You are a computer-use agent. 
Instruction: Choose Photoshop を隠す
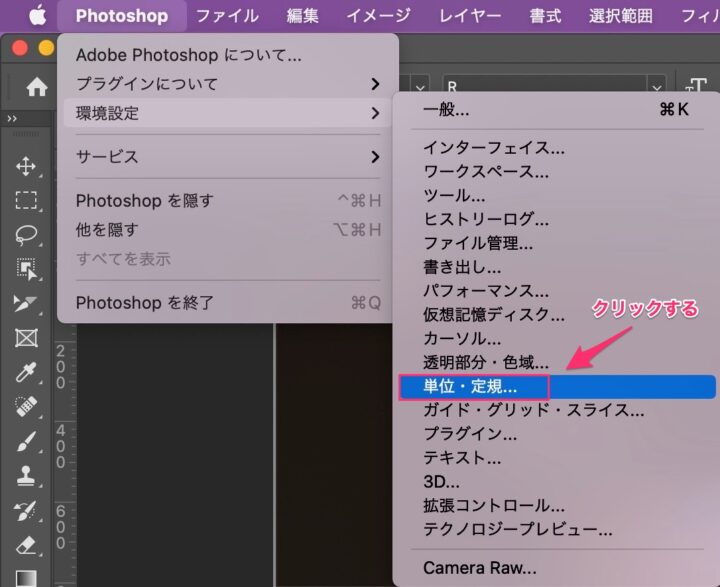(228, 201)
